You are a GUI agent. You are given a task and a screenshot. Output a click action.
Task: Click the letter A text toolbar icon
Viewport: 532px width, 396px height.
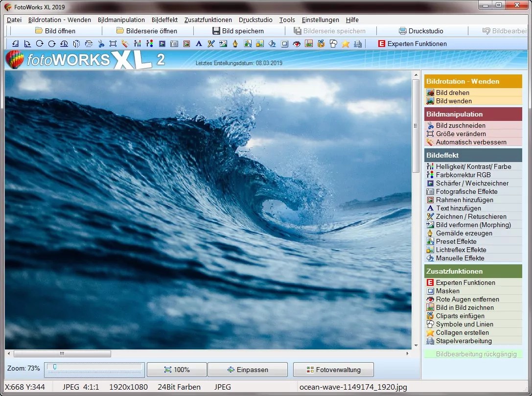point(199,44)
